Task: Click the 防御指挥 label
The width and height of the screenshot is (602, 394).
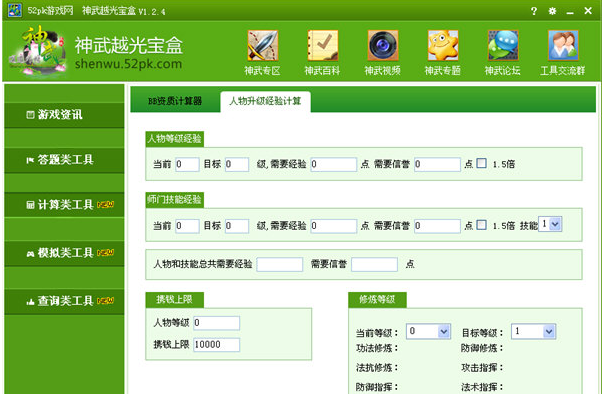Action: pos(377,387)
